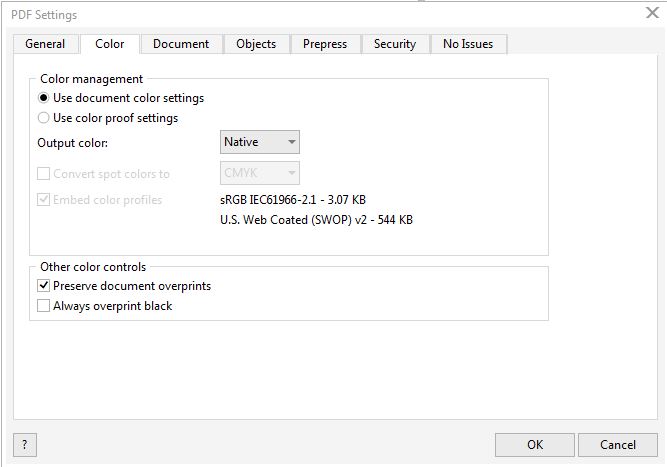Viewport: 667px width, 467px height.
Task: Confirm settings with OK button
Action: [x=535, y=444]
